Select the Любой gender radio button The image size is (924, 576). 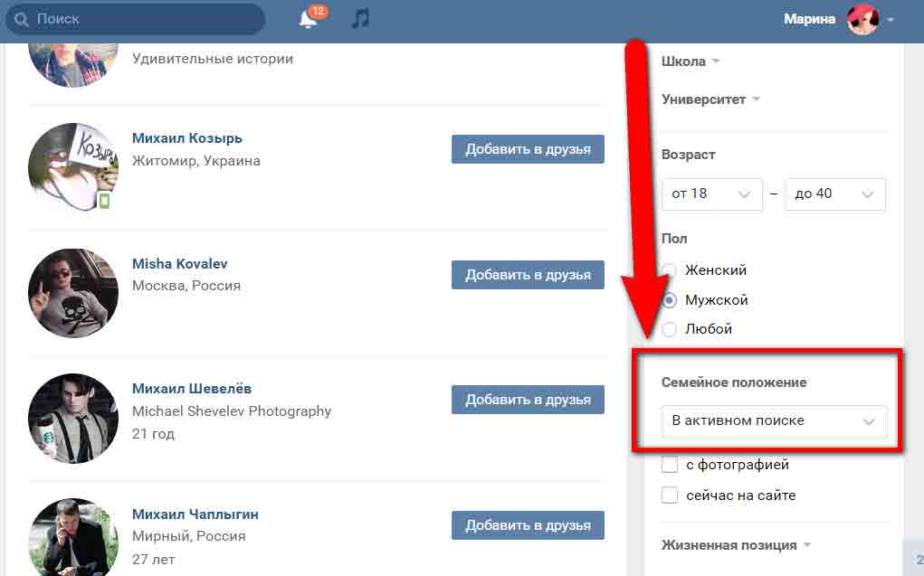click(x=669, y=329)
